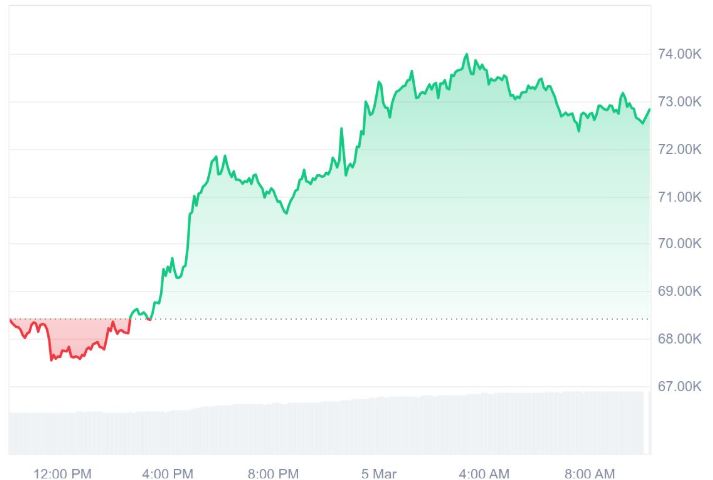Click the gray volume bars under 8:00 PM
Screen dimensions: 713x480
click(273, 428)
